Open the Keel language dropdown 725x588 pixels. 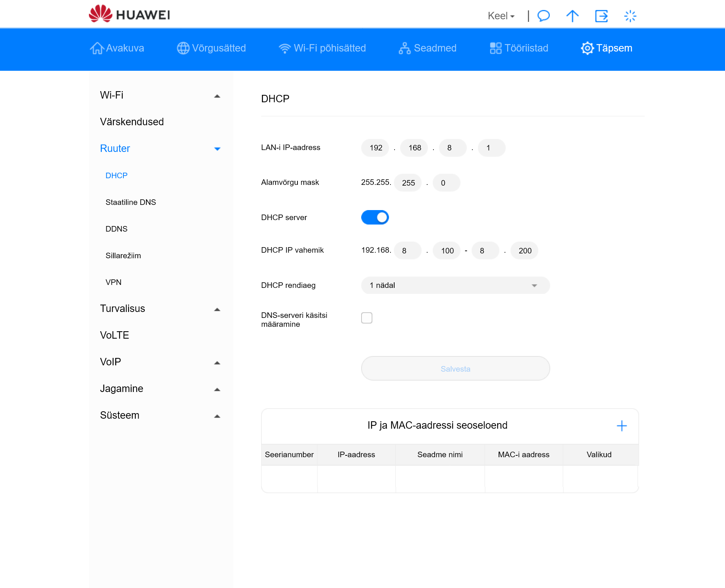(501, 16)
